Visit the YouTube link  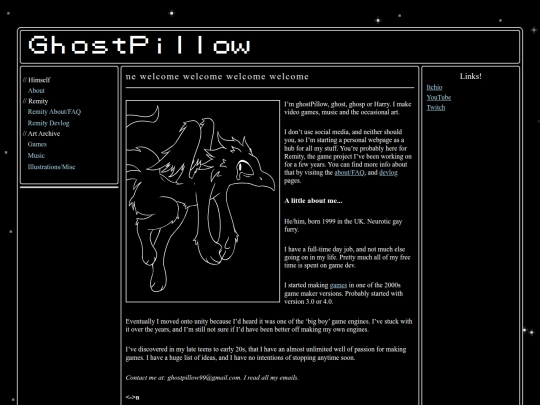(x=439, y=97)
